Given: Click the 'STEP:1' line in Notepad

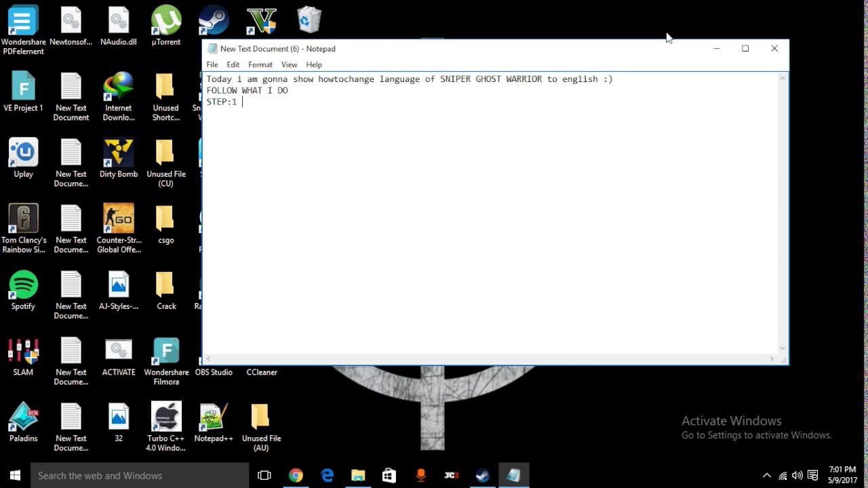Looking at the screenshot, I should click(222, 102).
